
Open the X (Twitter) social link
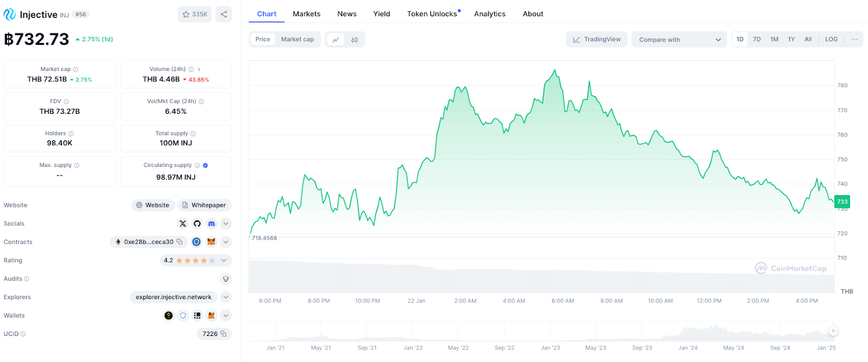[x=183, y=223]
